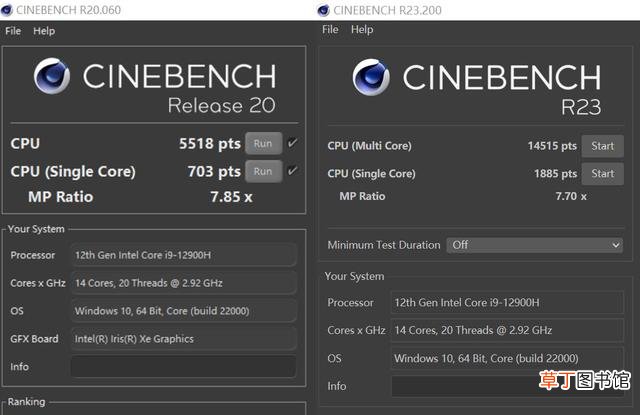Viewport: 640px width, 415px height.
Task: Open the File menu in Cinebench R20
Action: point(13,31)
